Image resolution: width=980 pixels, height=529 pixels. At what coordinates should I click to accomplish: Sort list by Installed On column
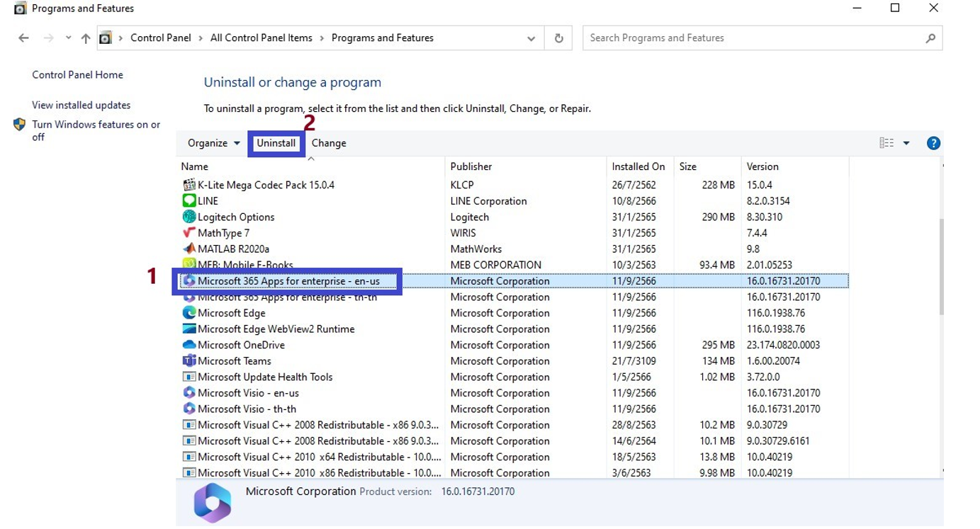[638, 166]
